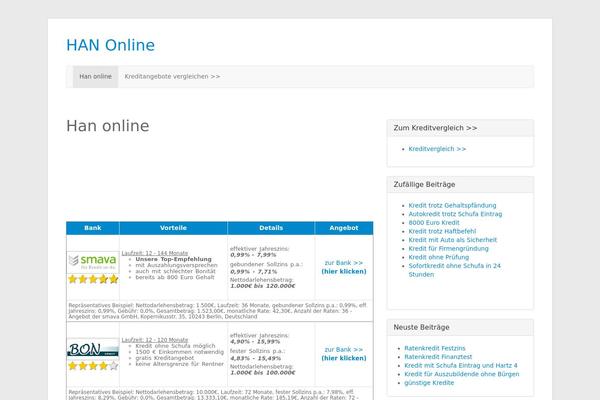
Task: Click the smava 0,99% - 7,99% Jahreszins value
Action: click(x=253, y=255)
